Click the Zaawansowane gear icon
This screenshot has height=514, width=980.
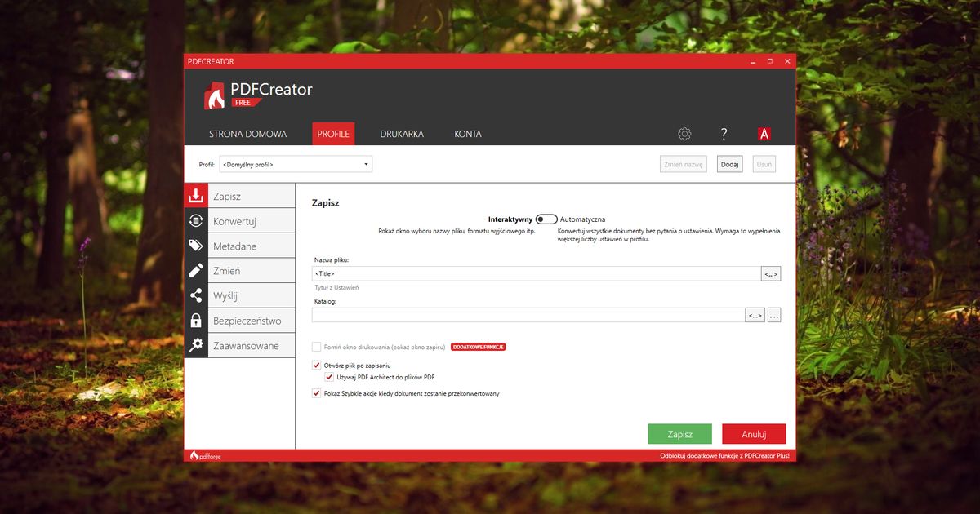point(196,345)
